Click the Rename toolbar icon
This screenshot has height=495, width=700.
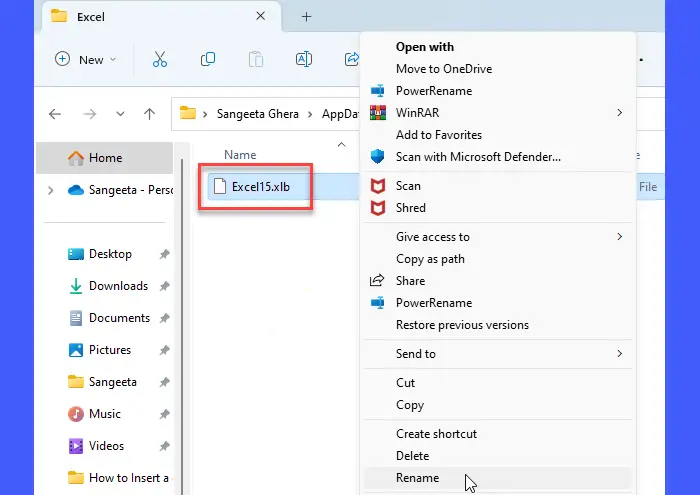pos(304,59)
